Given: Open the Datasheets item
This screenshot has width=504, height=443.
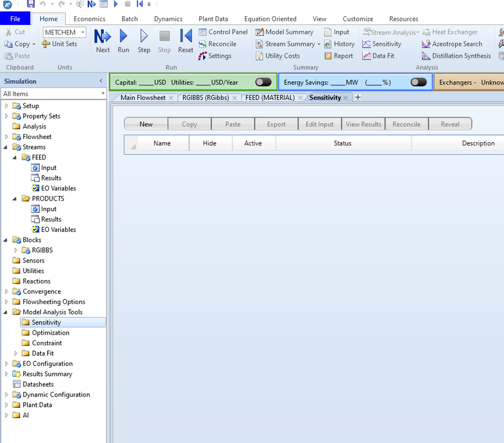Looking at the screenshot, I should coord(33,384).
